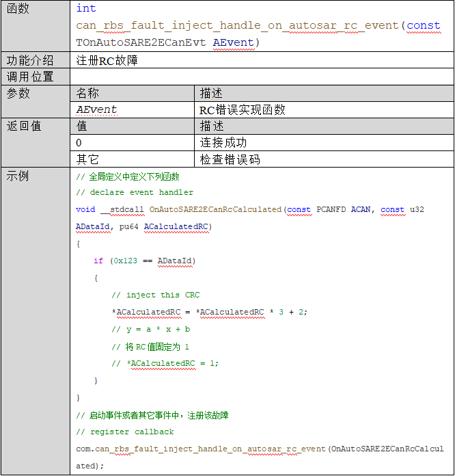455x476 pixels.
Task: Click 'AEvent)' in the function signature
Action: [236, 42]
